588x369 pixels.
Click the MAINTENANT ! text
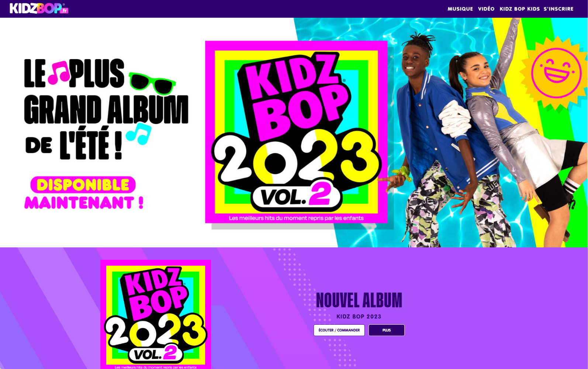pos(84,203)
